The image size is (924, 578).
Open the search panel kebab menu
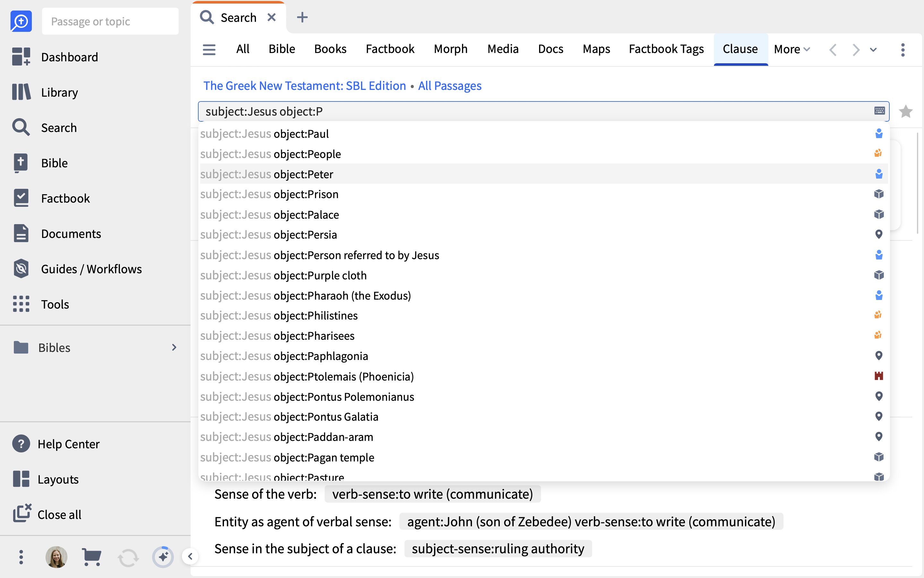903,50
